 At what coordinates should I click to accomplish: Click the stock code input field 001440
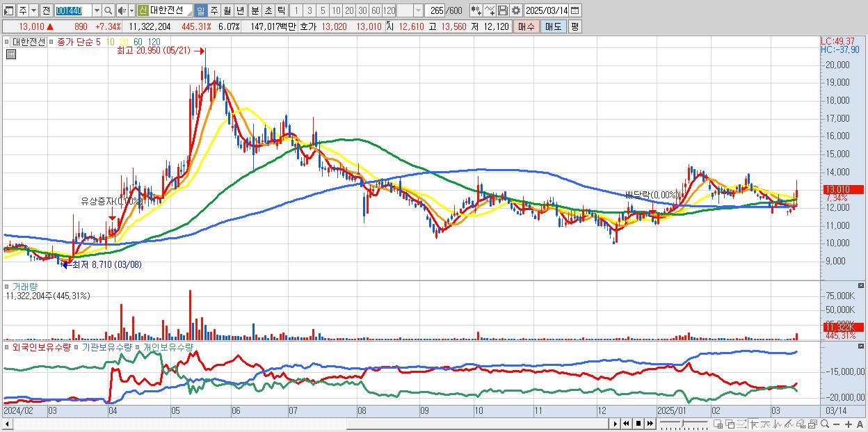73,10
